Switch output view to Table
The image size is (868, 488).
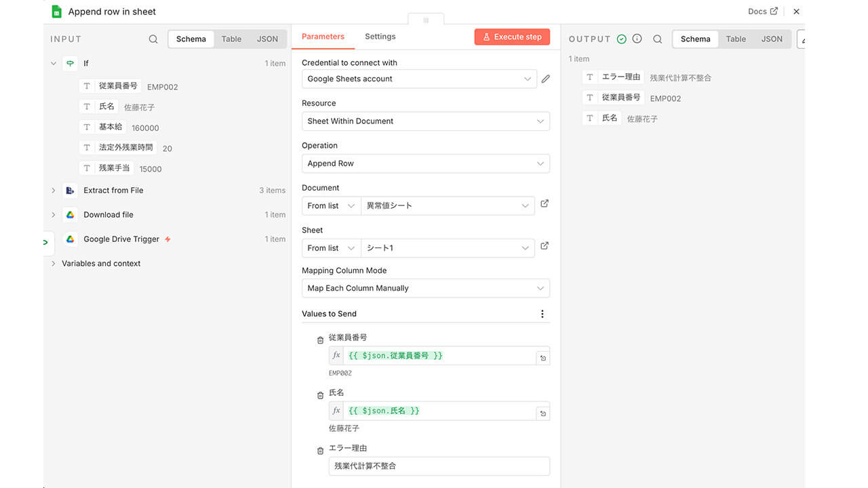pyautogui.click(x=736, y=39)
